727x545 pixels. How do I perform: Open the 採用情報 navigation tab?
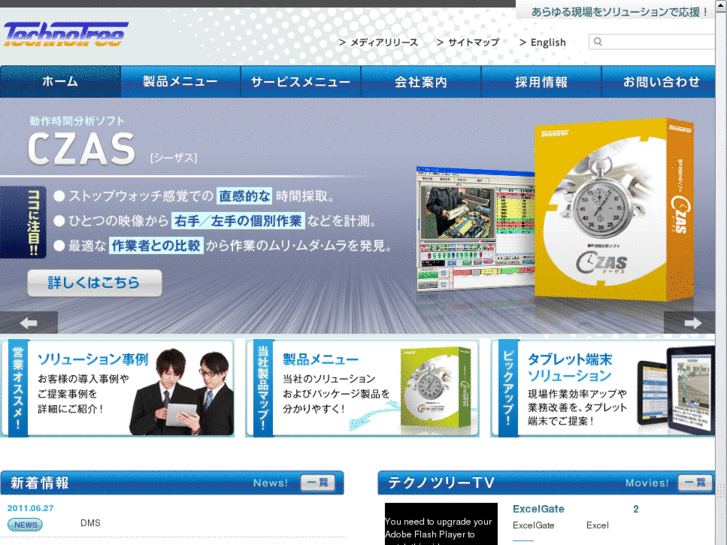(x=541, y=82)
